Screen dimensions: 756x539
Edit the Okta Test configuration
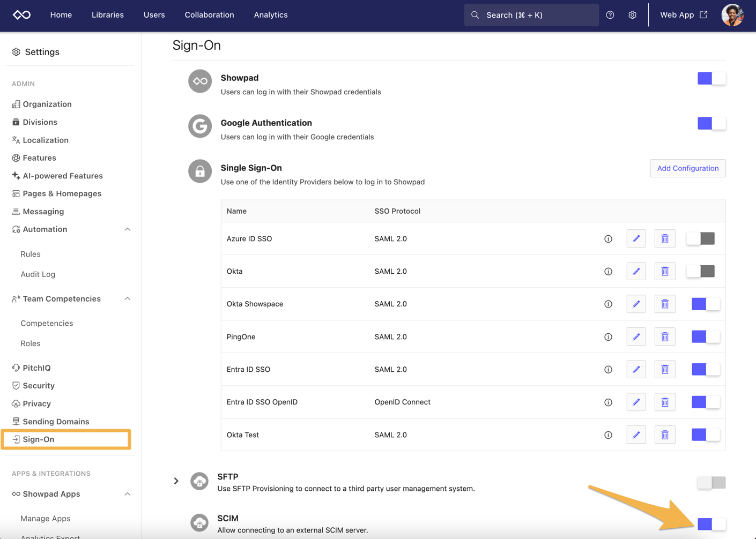[x=636, y=435]
